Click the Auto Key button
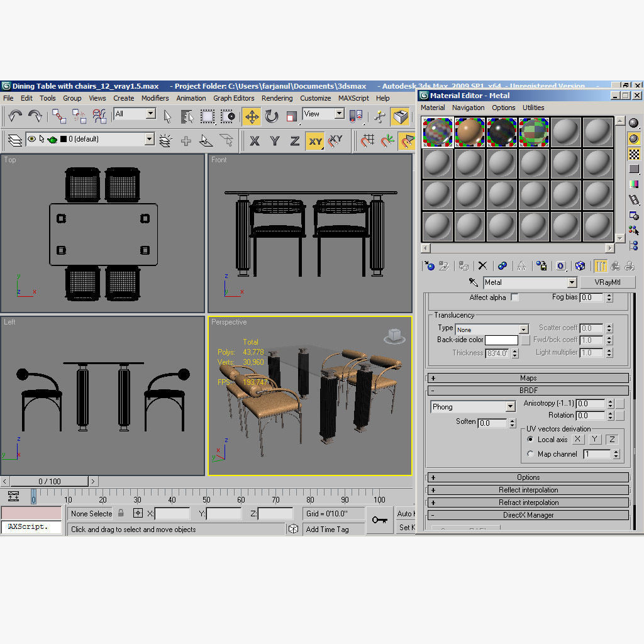 tap(406, 513)
